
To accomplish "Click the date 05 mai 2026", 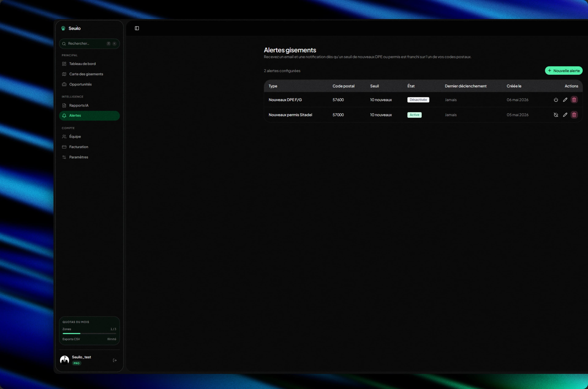I will tap(518, 115).
